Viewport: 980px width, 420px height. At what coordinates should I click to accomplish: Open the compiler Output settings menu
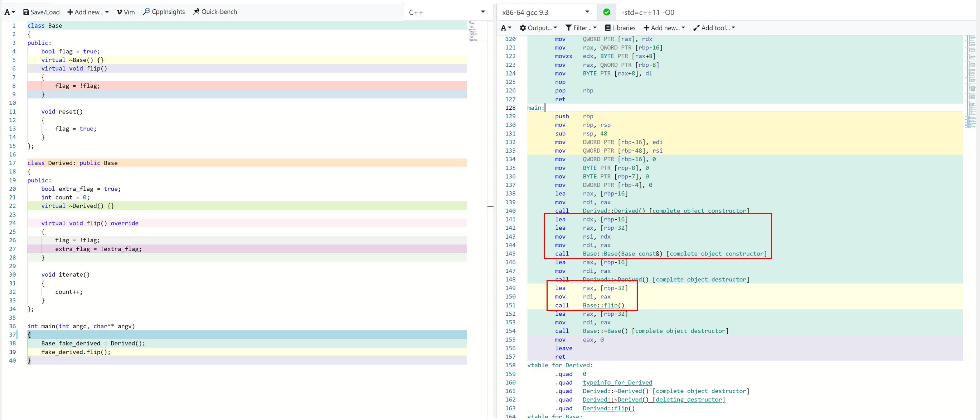[x=538, y=28]
